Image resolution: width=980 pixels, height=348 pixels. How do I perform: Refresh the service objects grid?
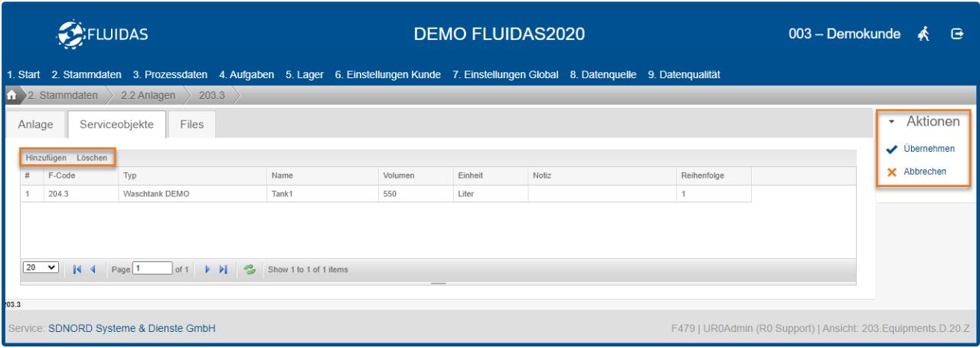tap(249, 269)
